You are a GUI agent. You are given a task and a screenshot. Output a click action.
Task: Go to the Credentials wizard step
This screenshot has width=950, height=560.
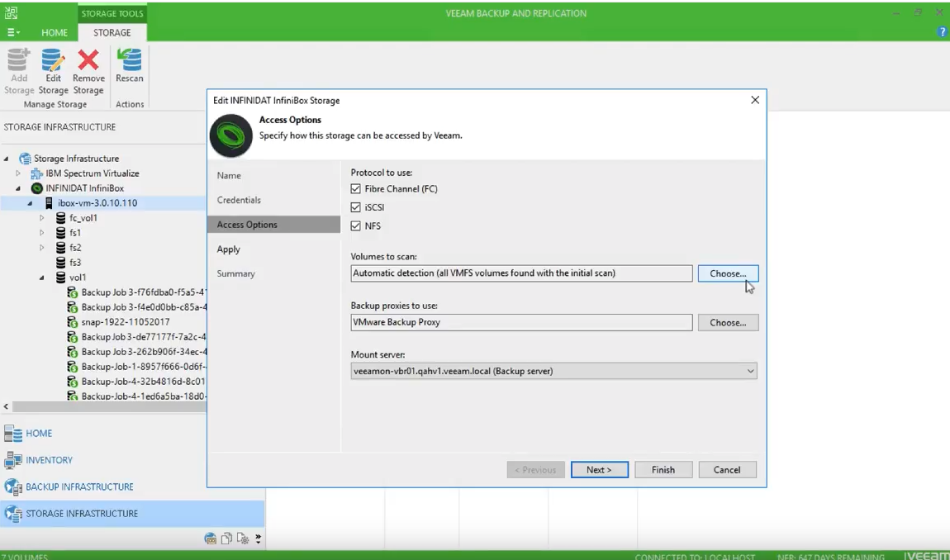point(239,200)
